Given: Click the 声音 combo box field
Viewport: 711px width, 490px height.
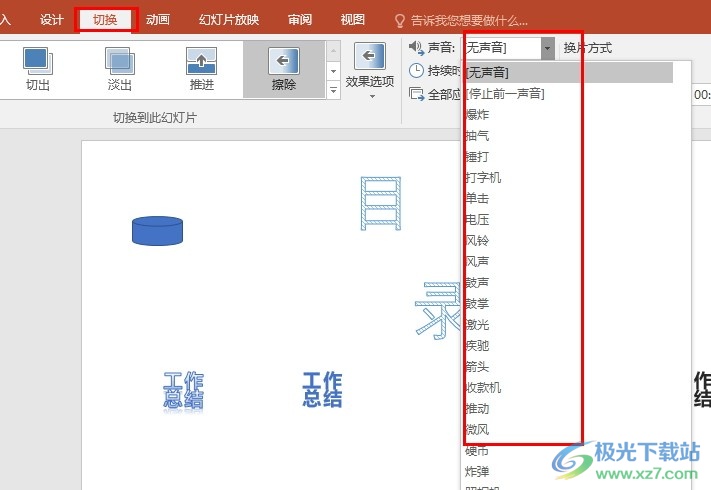Looking at the screenshot, I should (x=502, y=48).
